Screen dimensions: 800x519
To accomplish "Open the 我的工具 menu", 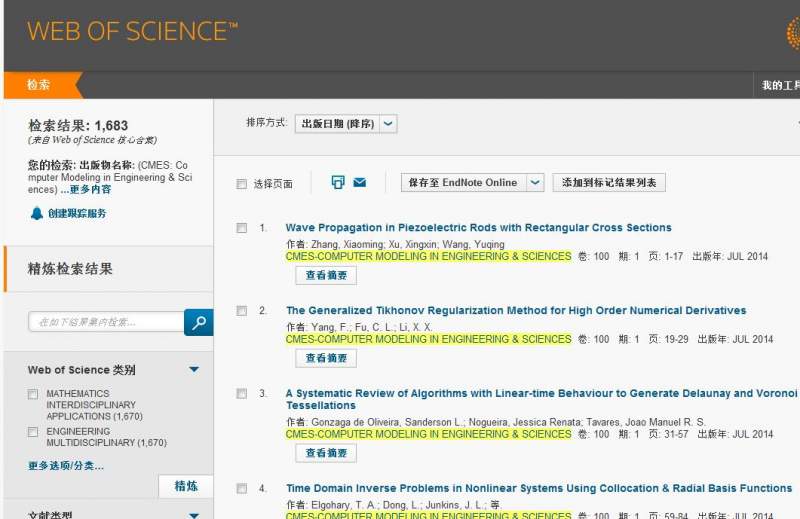I will coord(780,85).
